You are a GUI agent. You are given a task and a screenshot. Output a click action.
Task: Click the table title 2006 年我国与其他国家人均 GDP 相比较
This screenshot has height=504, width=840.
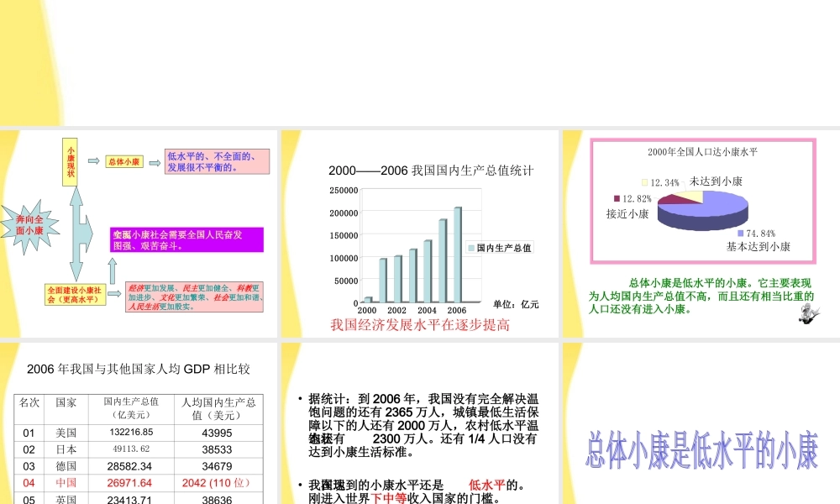coord(139,369)
